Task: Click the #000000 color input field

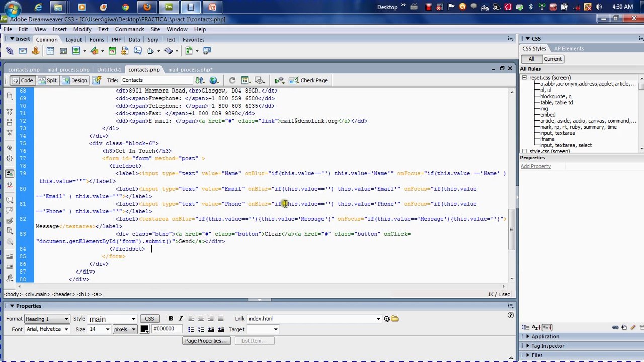Action: coord(167,329)
